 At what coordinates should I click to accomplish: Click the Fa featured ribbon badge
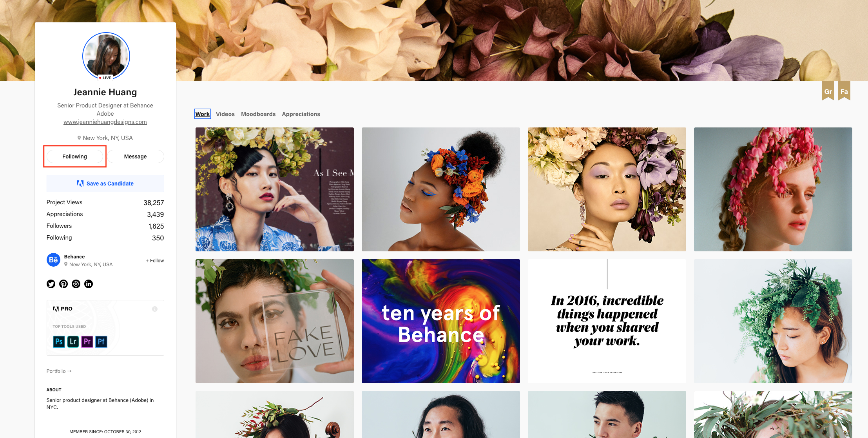(844, 91)
